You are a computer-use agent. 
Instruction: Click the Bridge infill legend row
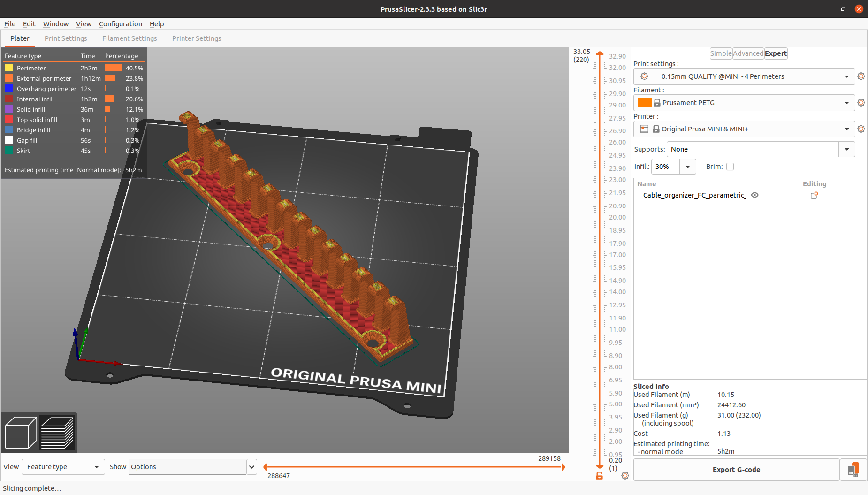tap(74, 130)
